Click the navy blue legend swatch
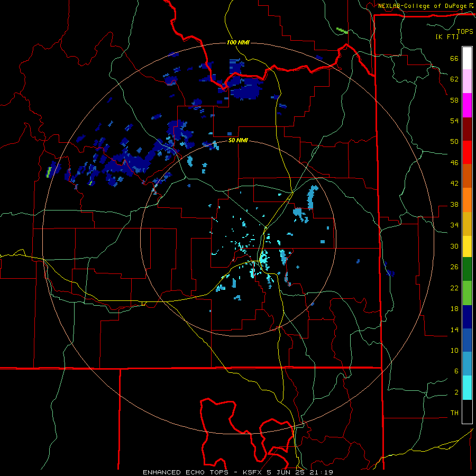This screenshot has height=476, width=476. click(x=467, y=317)
